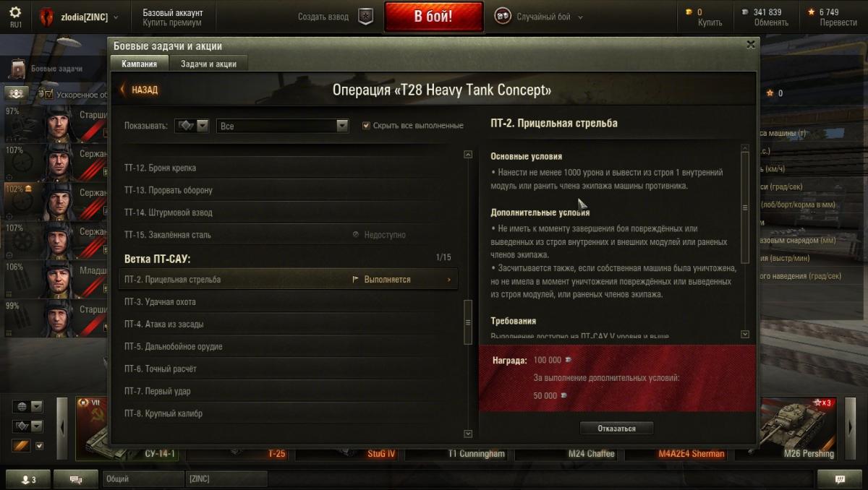Select the Кампания tab
This screenshot has width=868, height=490.
140,64
